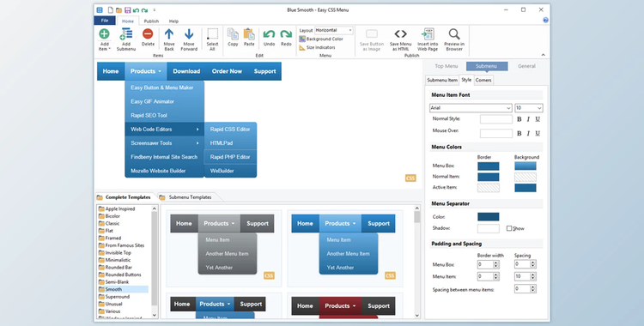Viewport: 644px width, 326px height.
Task: Click the Support button in the top preview menu
Action: [264, 71]
